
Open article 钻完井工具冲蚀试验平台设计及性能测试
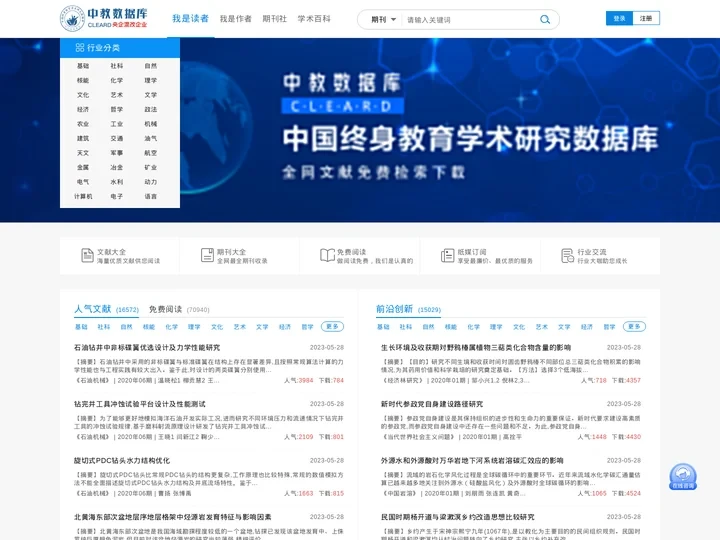140,404
